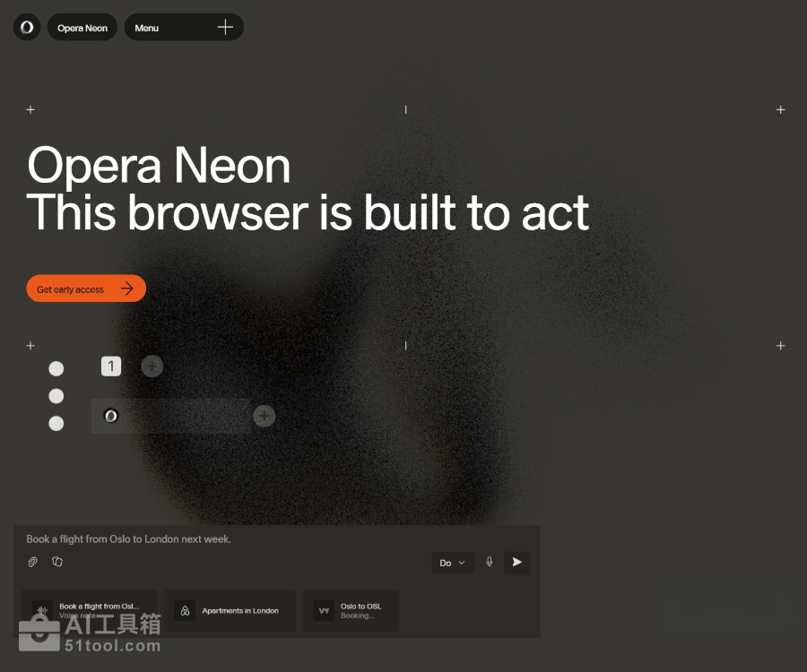Open the Do mode dropdown
The height and width of the screenshot is (672, 807).
[x=453, y=563]
